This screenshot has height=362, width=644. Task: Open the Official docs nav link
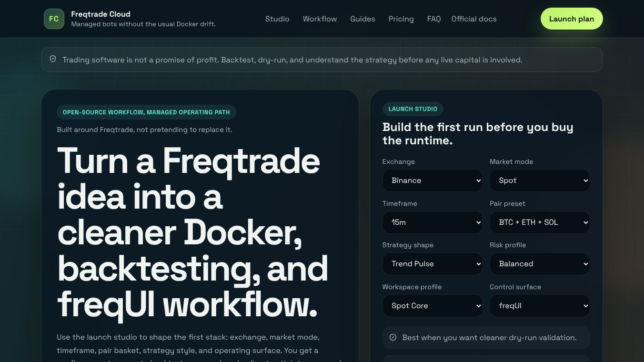click(x=474, y=19)
